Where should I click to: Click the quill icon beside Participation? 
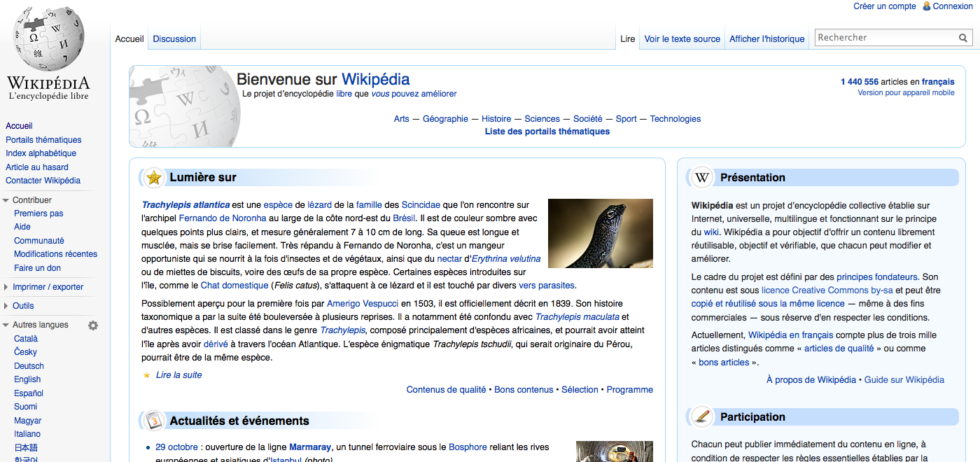[702, 416]
